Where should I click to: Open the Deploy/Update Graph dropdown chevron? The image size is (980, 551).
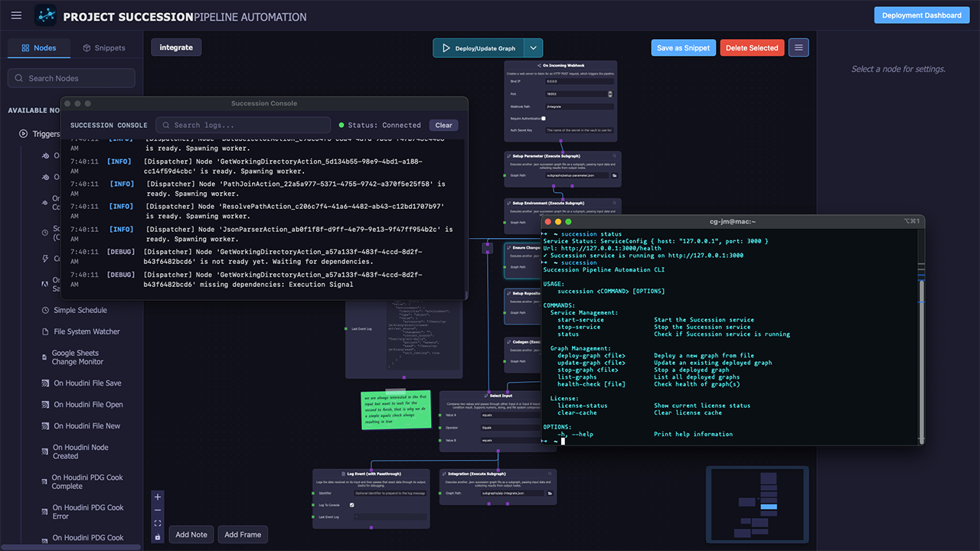pos(534,47)
